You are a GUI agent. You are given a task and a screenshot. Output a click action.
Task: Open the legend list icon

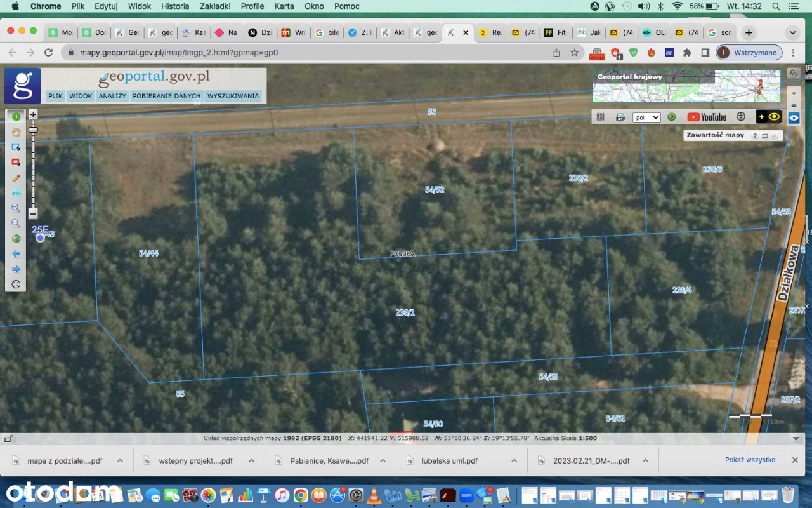[600, 117]
